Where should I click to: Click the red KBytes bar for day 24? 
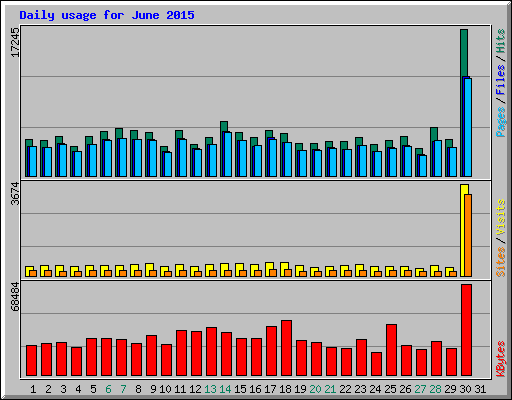(x=376, y=364)
